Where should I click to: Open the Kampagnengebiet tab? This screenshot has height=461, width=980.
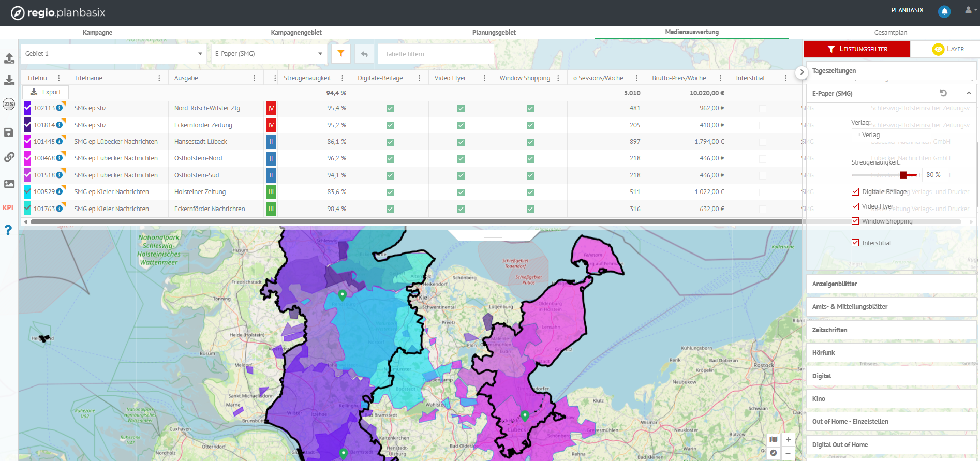point(296,32)
